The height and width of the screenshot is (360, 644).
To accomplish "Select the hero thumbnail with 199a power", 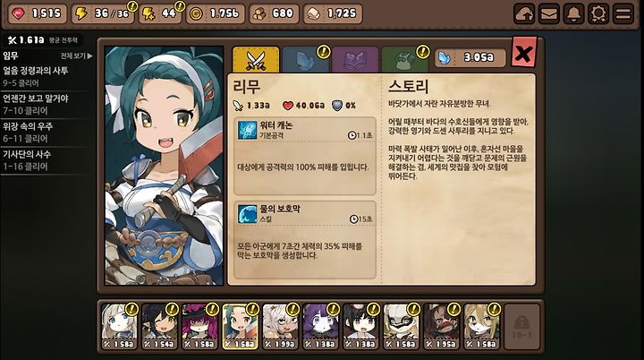I will tap(280, 327).
